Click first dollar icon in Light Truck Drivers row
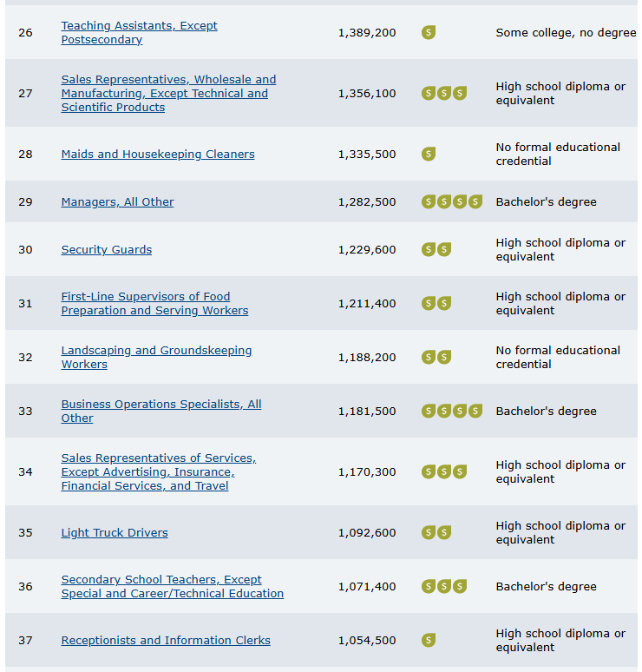Screen dimensions: 642x672 429,532
